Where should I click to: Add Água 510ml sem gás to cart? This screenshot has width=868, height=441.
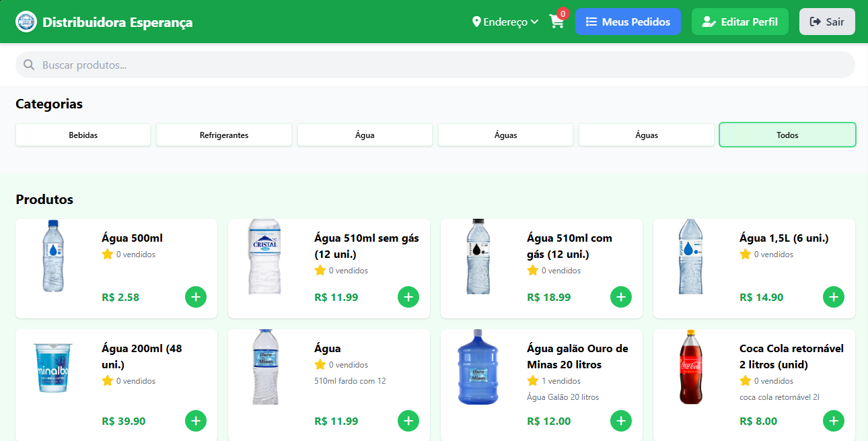pos(408,297)
